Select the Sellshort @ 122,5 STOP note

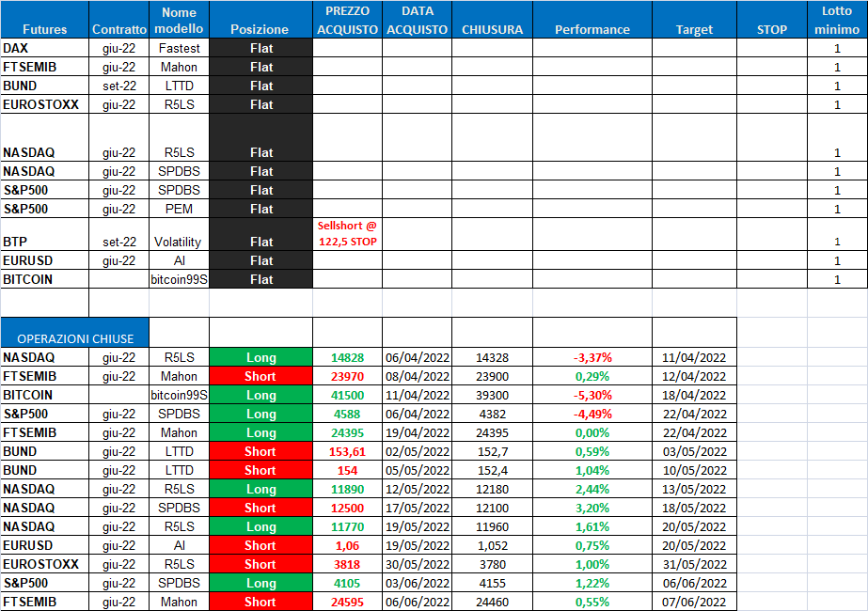[x=347, y=233]
